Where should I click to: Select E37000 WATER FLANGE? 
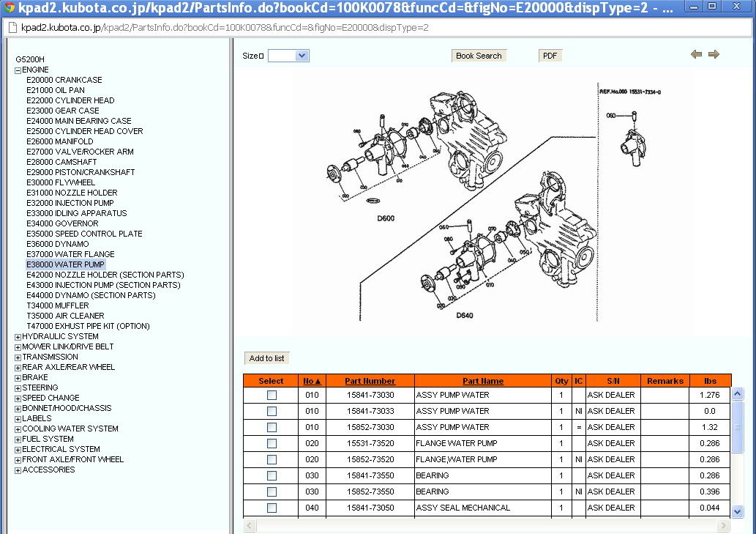(70, 254)
